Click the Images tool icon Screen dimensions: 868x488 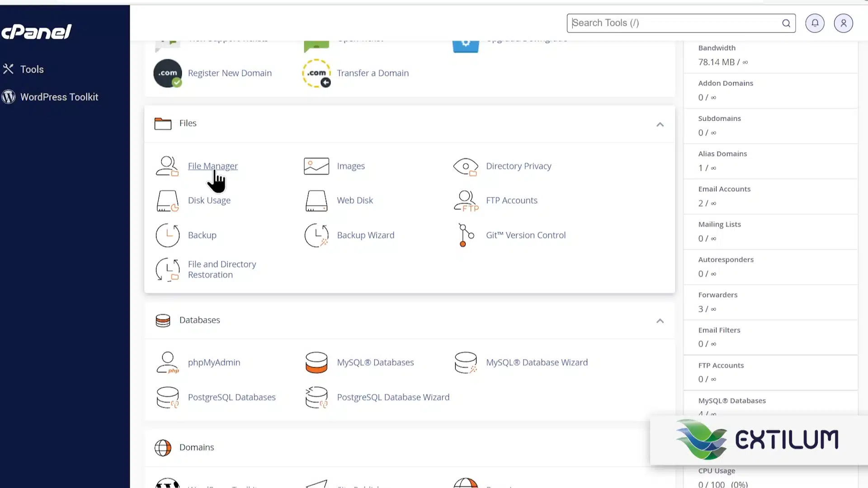click(316, 166)
